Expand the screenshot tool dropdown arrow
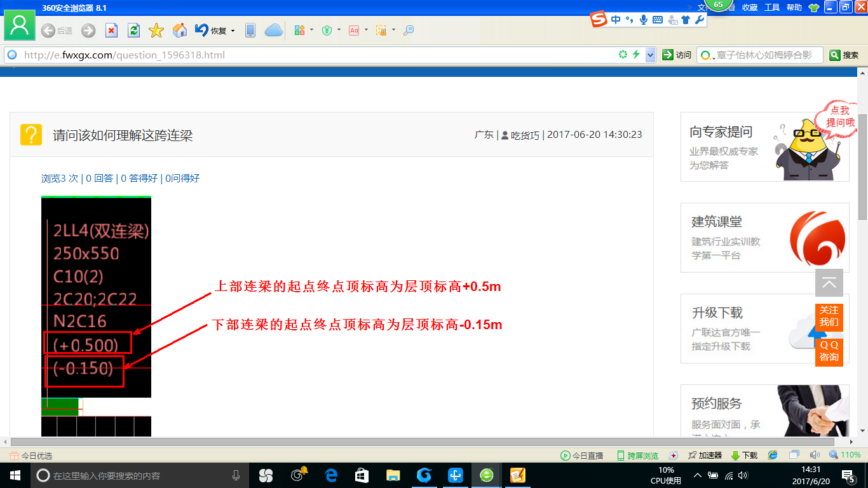 (x=393, y=30)
